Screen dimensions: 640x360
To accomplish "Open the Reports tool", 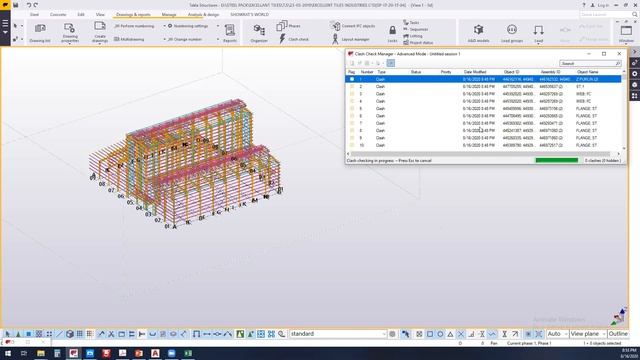I will [x=230, y=33].
